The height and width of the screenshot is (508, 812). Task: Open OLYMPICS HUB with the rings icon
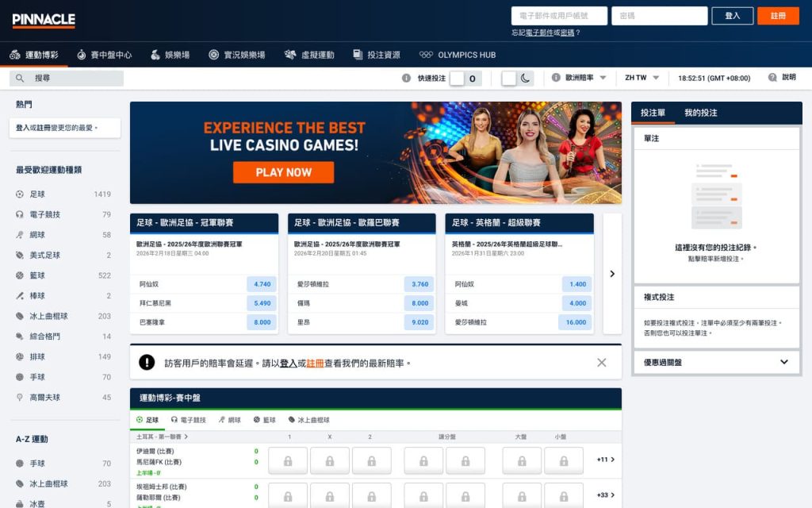coord(427,55)
